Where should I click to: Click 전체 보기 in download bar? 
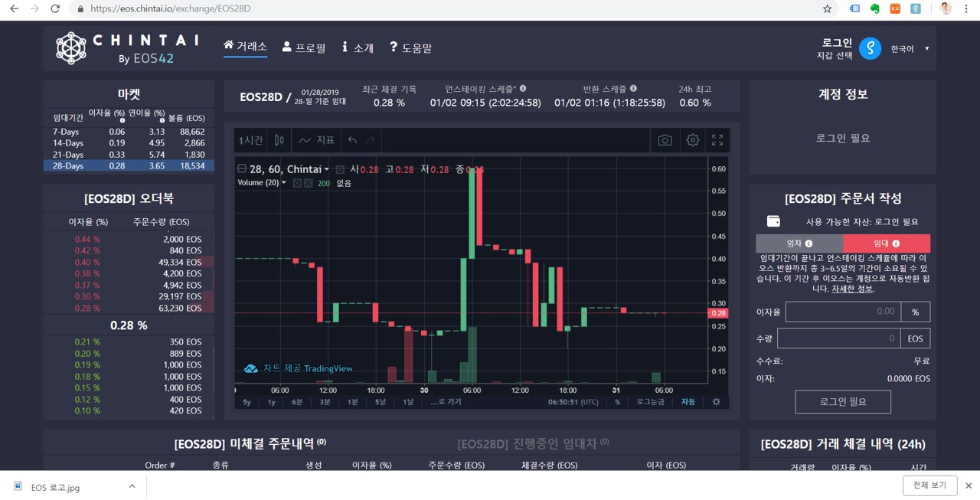click(x=929, y=485)
